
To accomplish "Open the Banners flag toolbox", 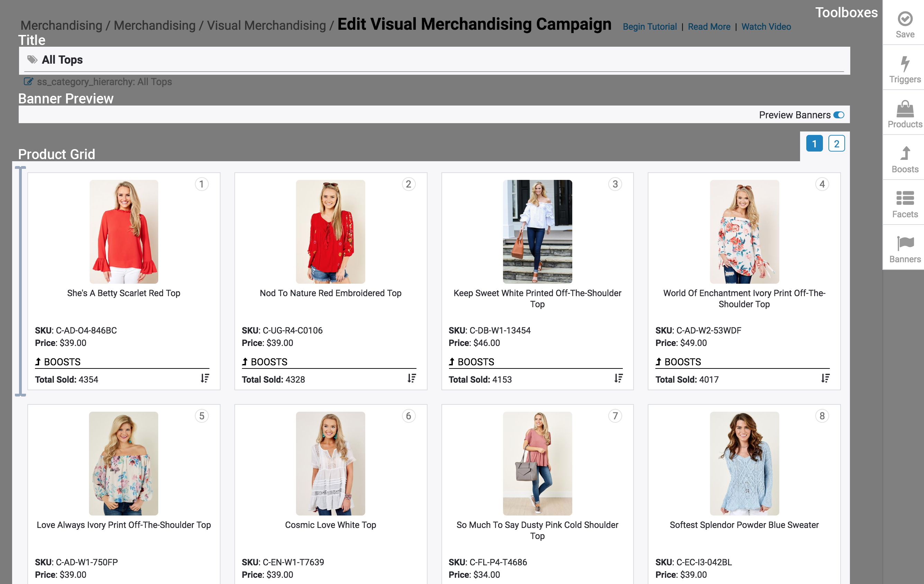I will click(905, 244).
